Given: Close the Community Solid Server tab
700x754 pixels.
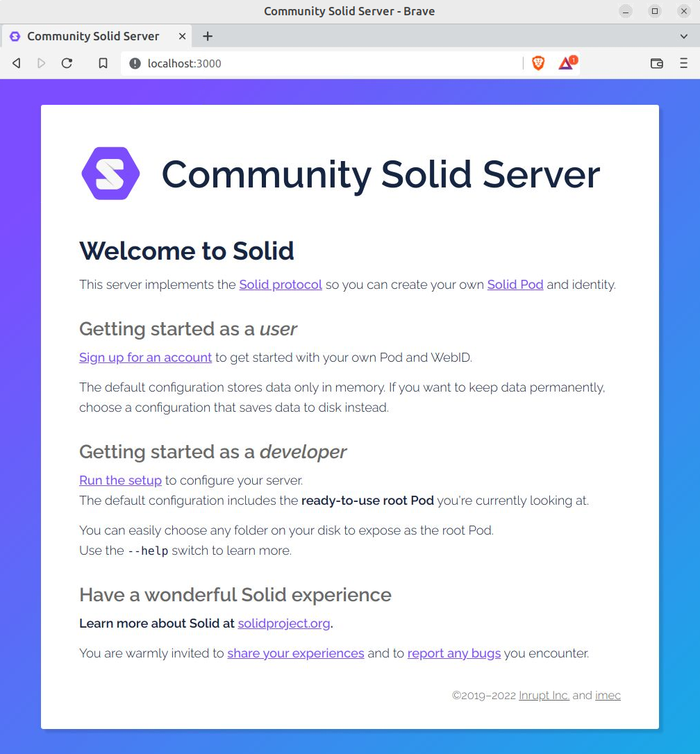Looking at the screenshot, I should 182,36.
